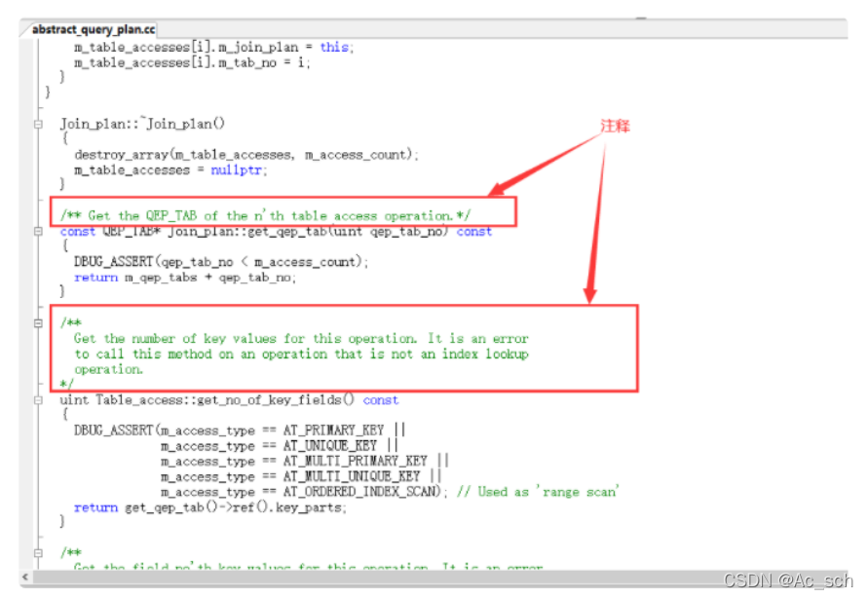Click the 'destroy_array(m_table_accesses, m_access_count);' line

pyautogui.click(x=246, y=155)
